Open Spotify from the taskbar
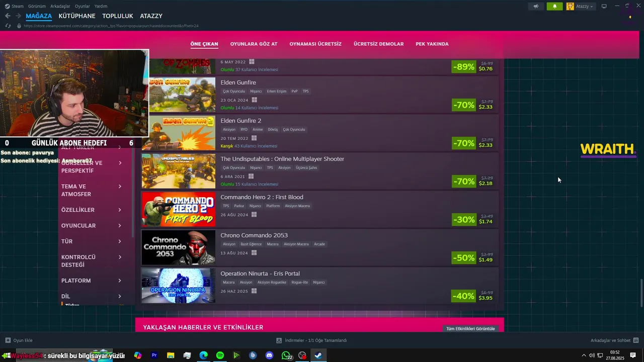Viewport: 644px width, 362px height. click(220, 355)
